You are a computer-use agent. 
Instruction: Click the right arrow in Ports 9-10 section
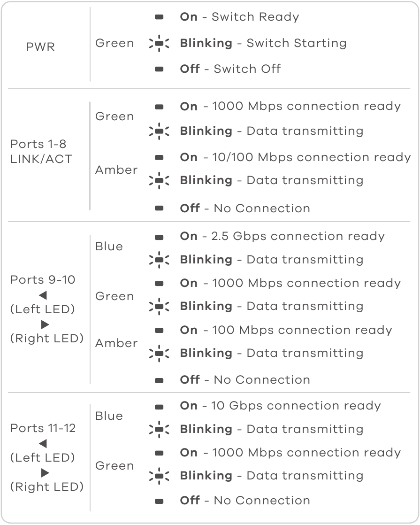click(45, 324)
